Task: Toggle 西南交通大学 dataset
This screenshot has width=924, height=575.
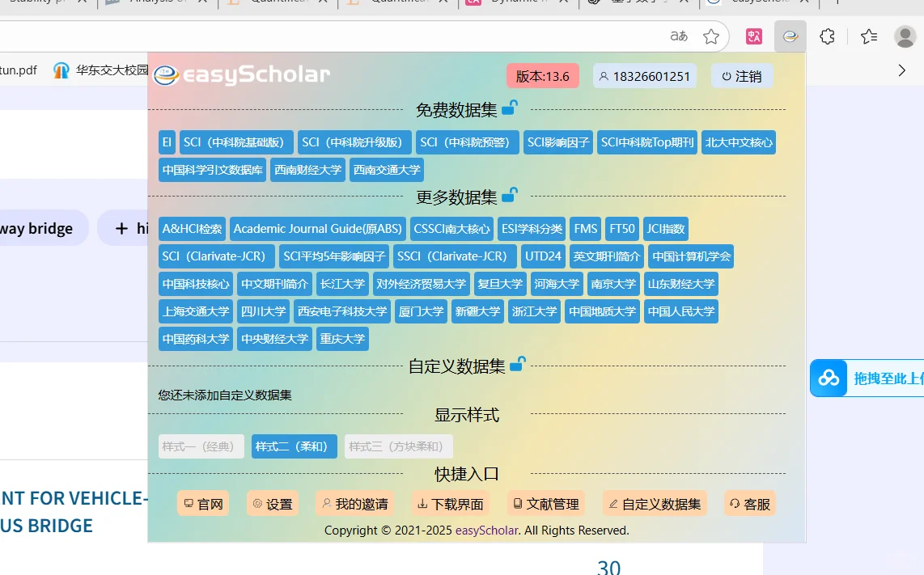Action: [387, 170]
